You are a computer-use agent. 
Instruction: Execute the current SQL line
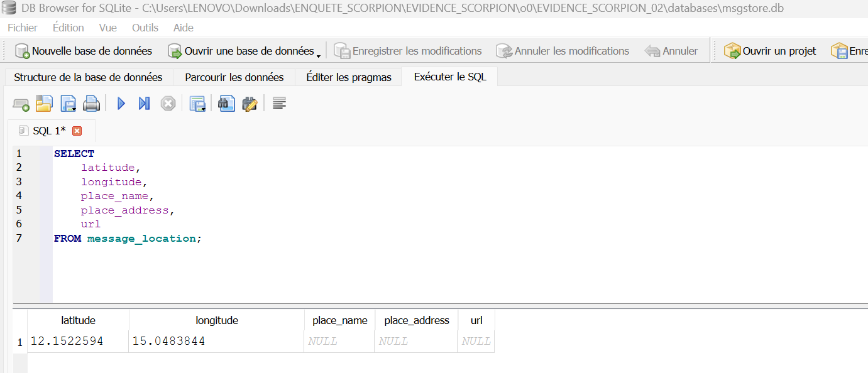(144, 104)
